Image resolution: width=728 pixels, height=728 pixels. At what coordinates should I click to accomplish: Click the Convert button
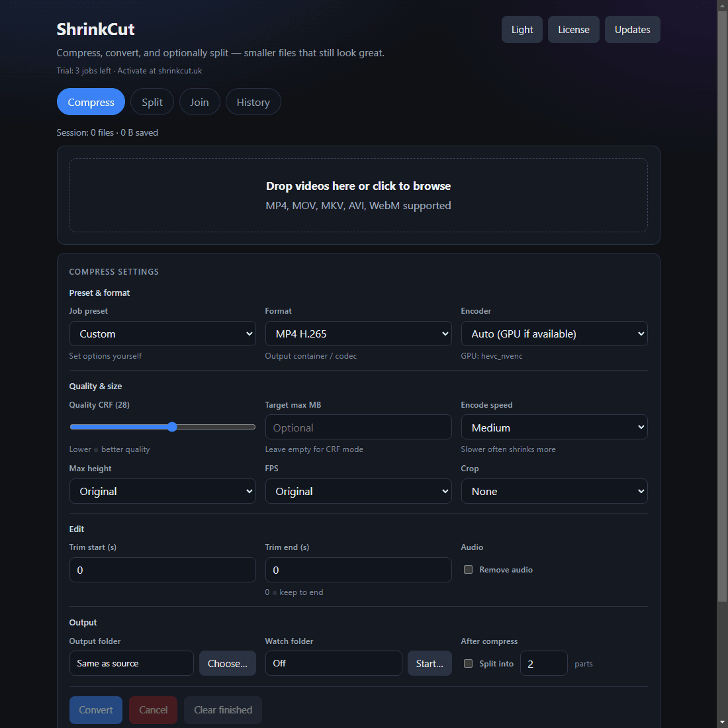click(96, 710)
